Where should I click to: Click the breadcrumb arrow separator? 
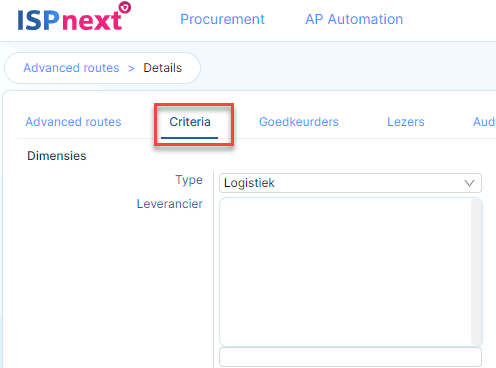click(x=131, y=69)
